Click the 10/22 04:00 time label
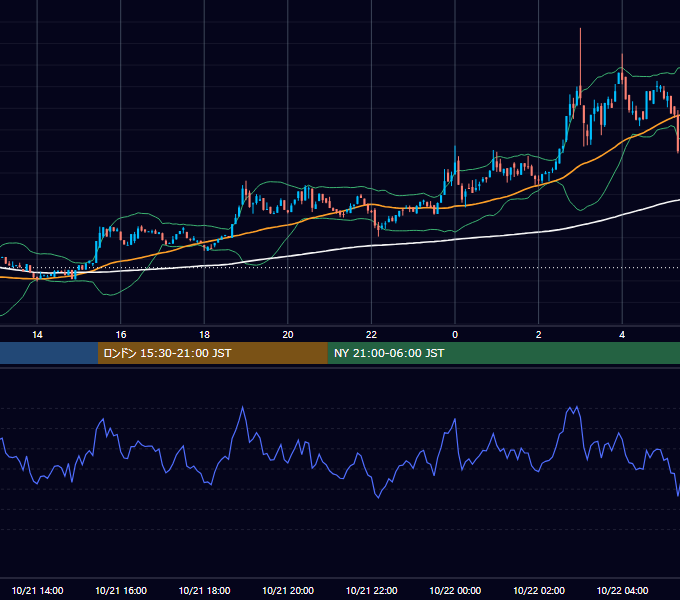Screen dimensions: 680x600 click(622, 590)
